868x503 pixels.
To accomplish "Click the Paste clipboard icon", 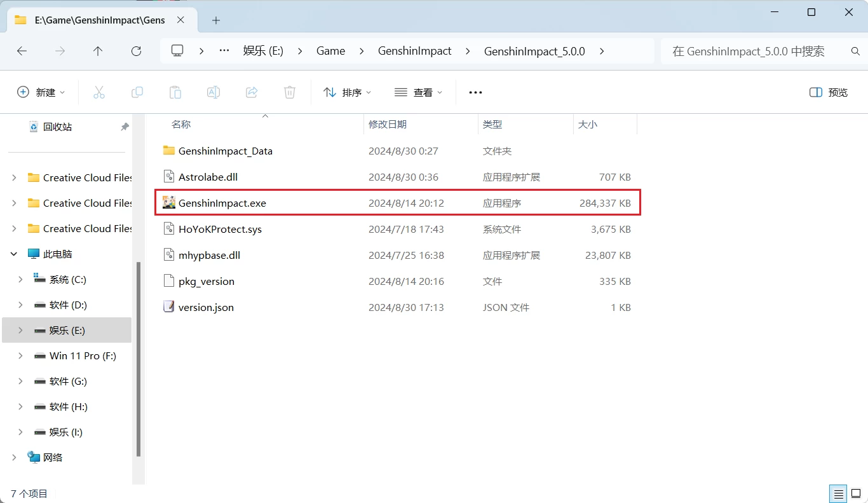I will [x=175, y=92].
